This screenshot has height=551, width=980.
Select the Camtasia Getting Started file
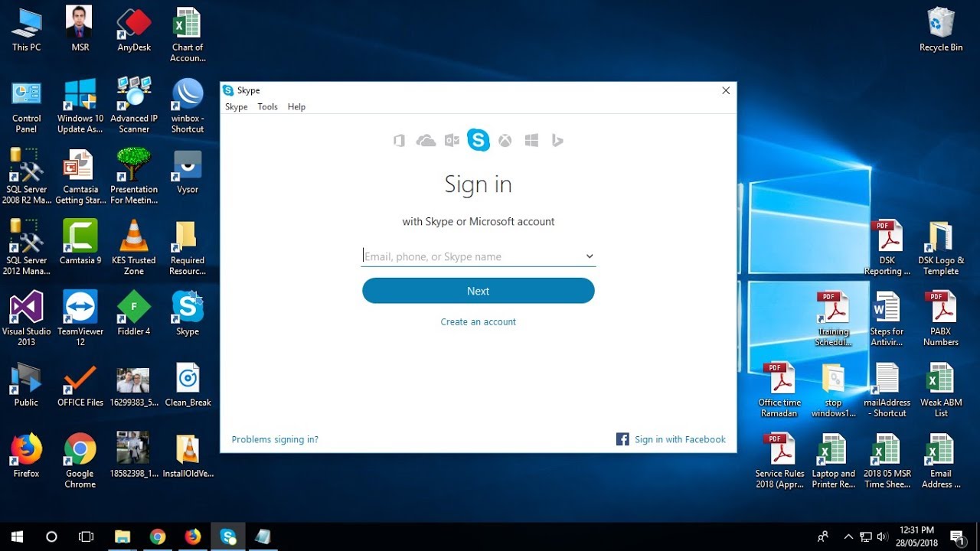(80, 177)
